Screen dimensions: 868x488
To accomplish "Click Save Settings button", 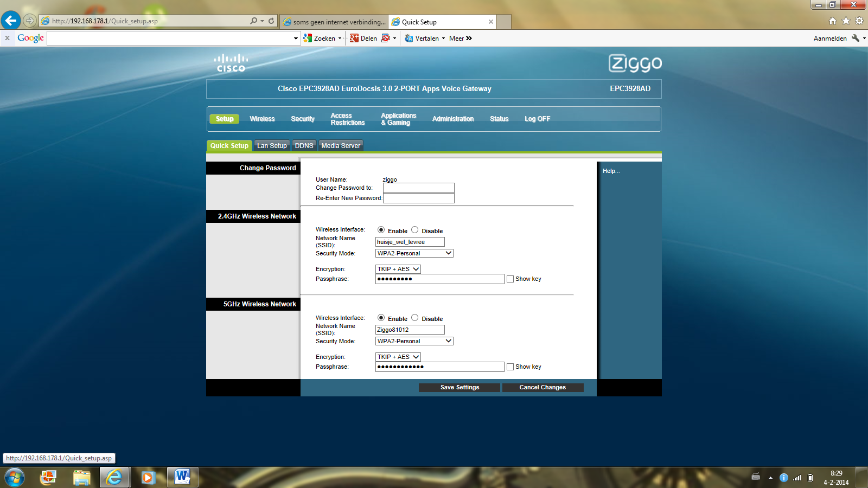I will 459,387.
